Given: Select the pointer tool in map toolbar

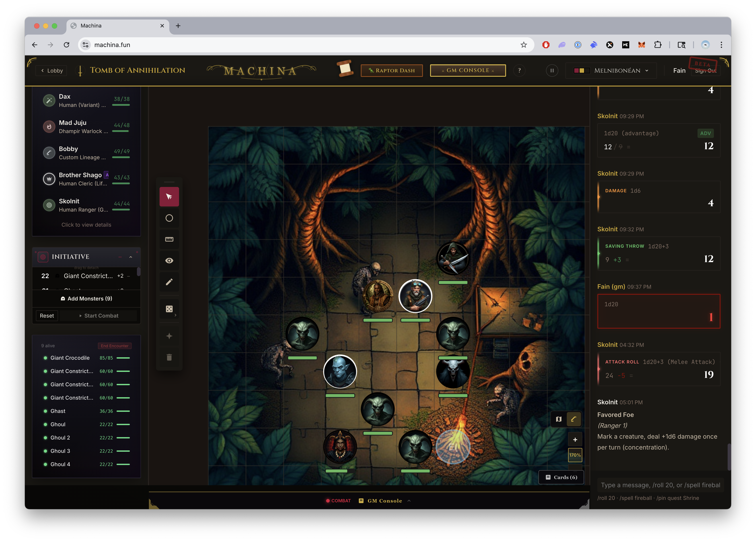Looking at the screenshot, I should pos(169,196).
